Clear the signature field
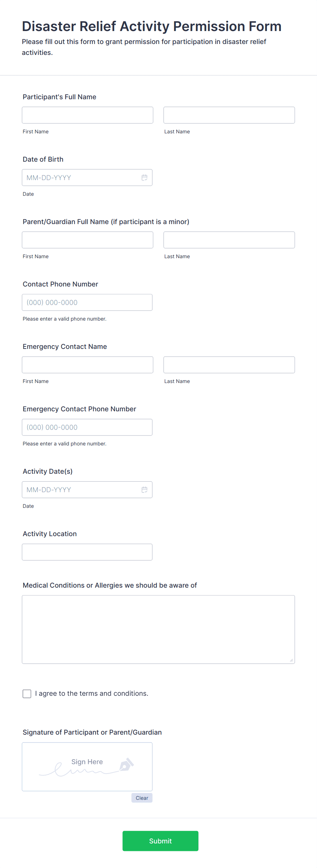This screenshot has height=868, width=317. pos(142,798)
